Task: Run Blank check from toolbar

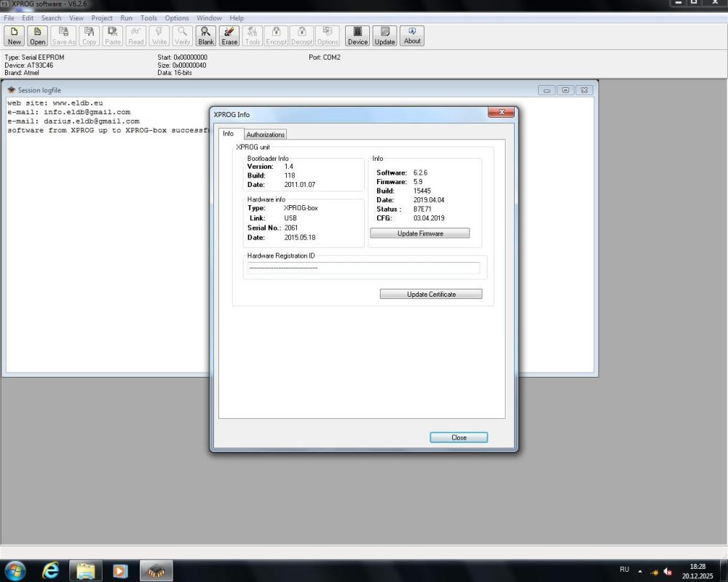Action: (x=206, y=36)
